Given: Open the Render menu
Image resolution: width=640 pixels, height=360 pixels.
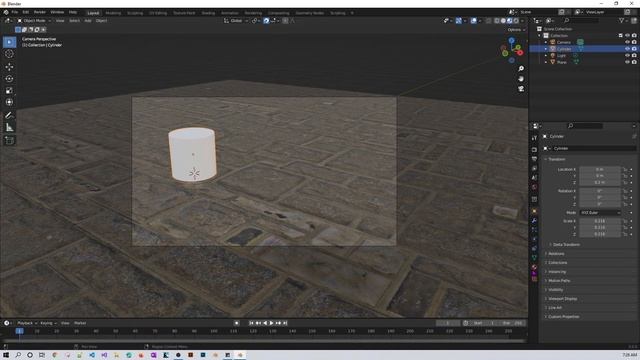Looking at the screenshot, I should (40, 13).
